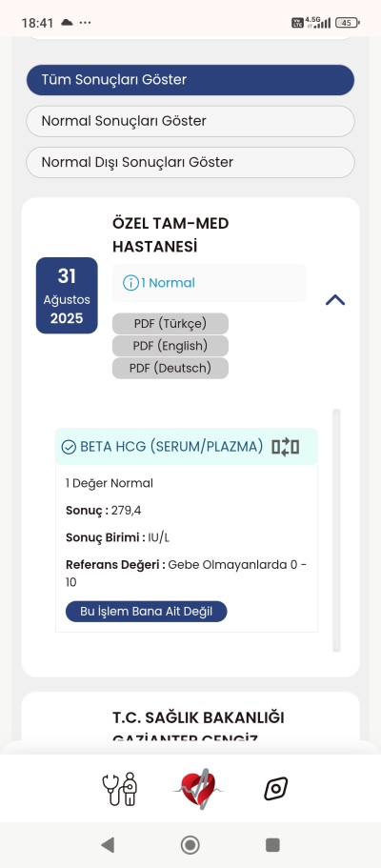
Task: Tap the Android recent apps square button
Action: tap(272, 845)
